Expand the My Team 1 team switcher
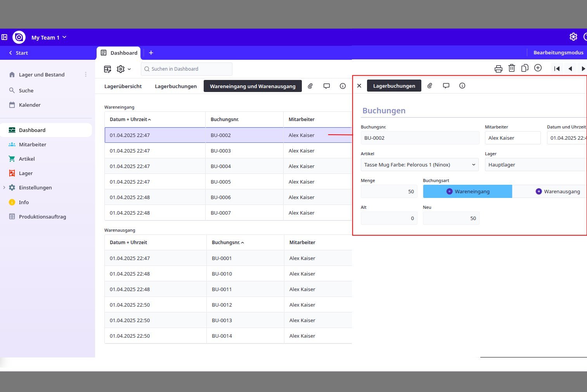The image size is (587, 392). tap(48, 37)
